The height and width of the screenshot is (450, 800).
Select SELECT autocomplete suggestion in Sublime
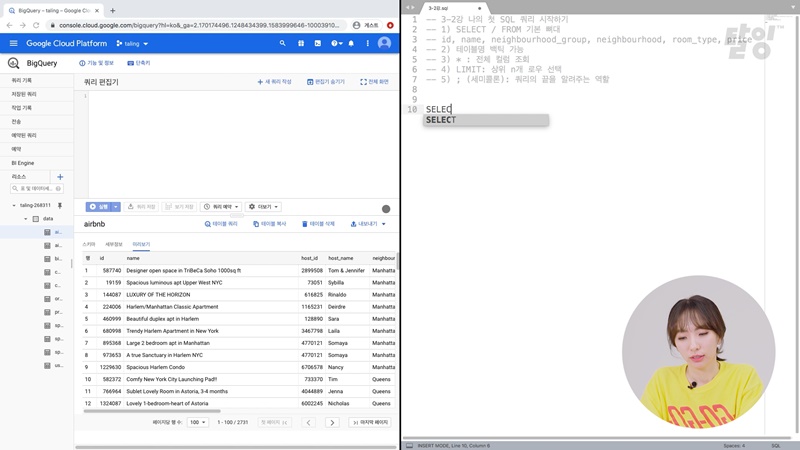point(486,120)
